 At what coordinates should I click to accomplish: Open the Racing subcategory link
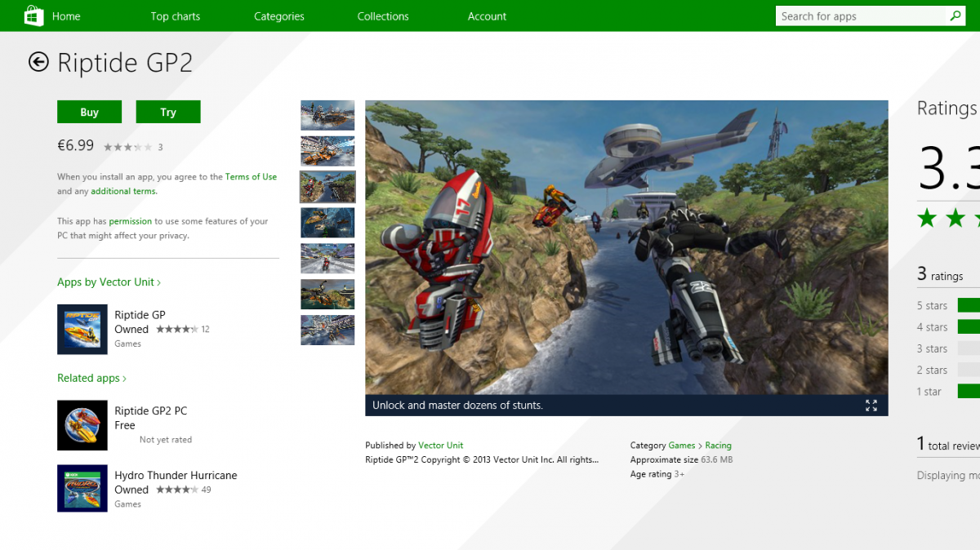(x=719, y=446)
